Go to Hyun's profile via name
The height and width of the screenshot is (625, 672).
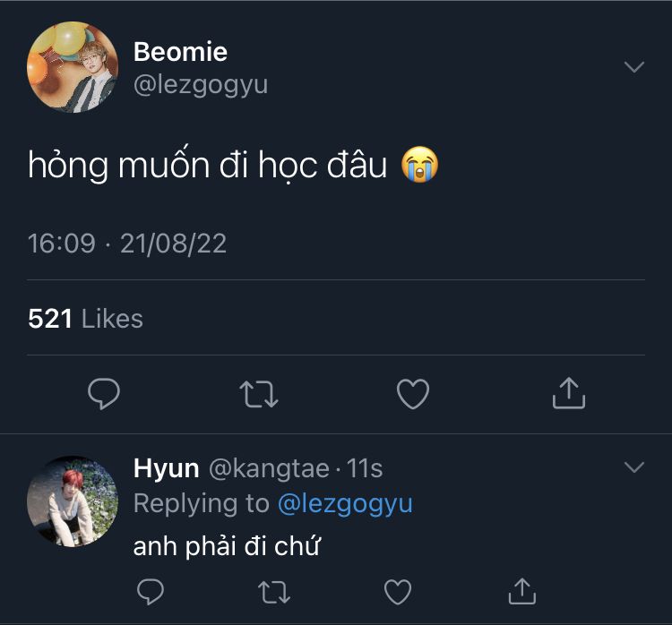coord(166,468)
